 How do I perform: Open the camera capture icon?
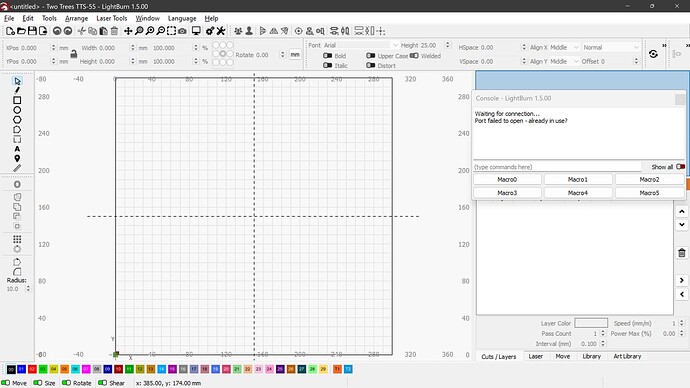click(x=182, y=31)
